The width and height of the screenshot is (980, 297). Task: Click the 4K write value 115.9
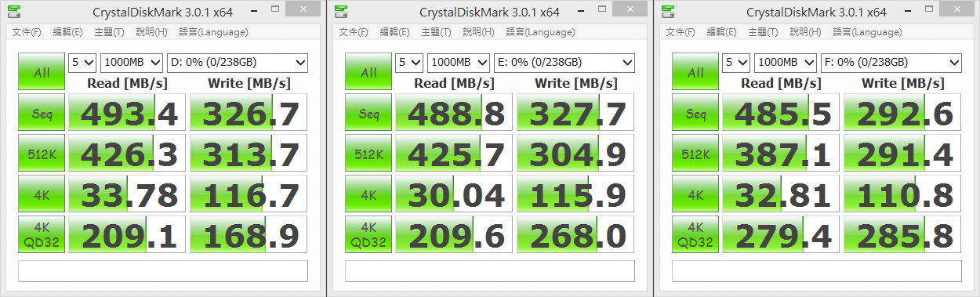575,194
